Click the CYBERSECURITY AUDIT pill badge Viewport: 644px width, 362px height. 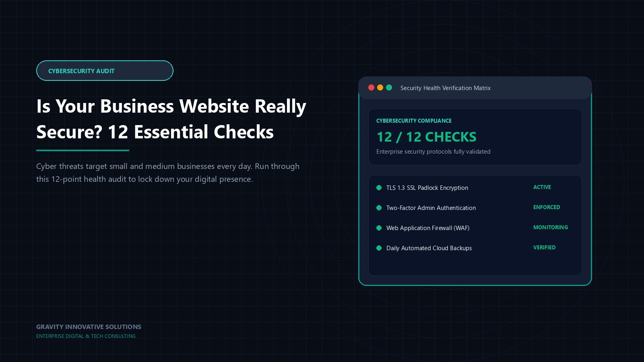click(105, 71)
